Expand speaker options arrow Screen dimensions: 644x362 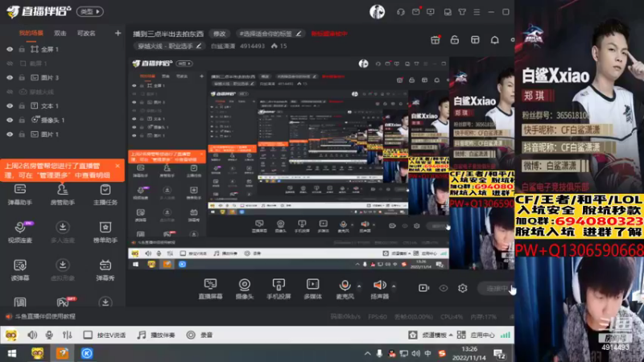[x=394, y=286]
